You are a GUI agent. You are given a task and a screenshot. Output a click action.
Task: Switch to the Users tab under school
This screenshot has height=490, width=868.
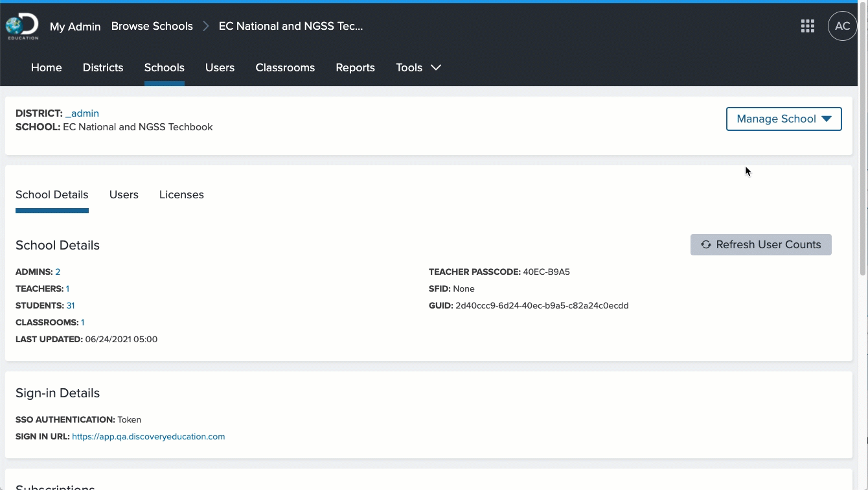point(124,194)
